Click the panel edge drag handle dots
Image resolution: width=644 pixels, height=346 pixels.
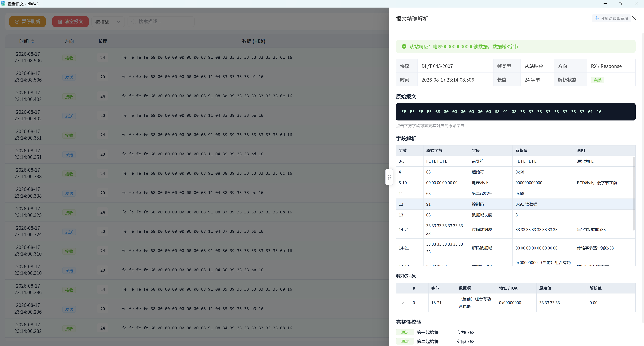pyautogui.click(x=389, y=177)
